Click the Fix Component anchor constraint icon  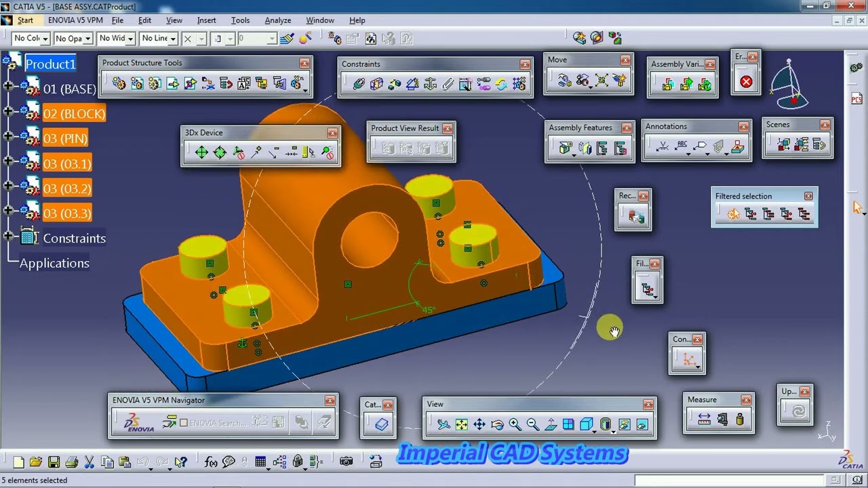tap(430, 84)
